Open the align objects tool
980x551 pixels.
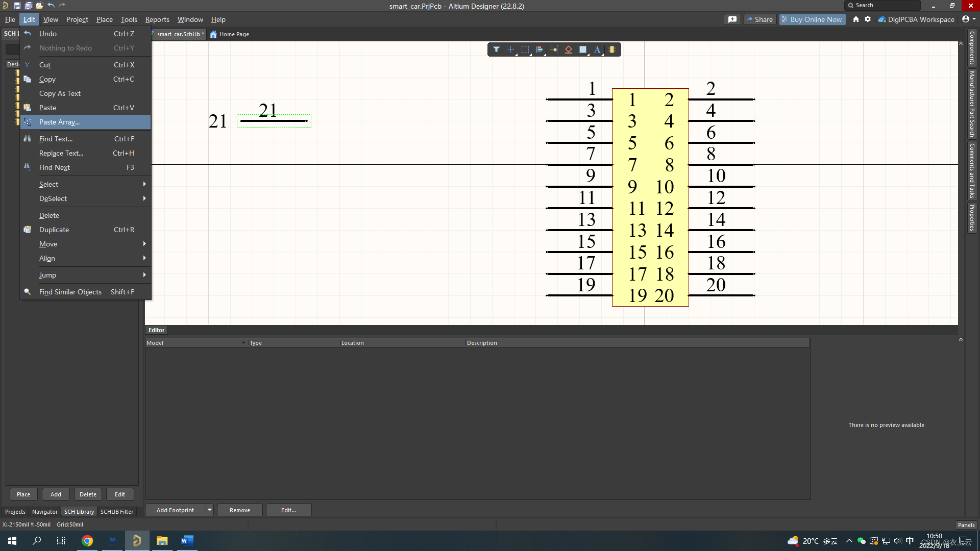(x=539, y=49)
